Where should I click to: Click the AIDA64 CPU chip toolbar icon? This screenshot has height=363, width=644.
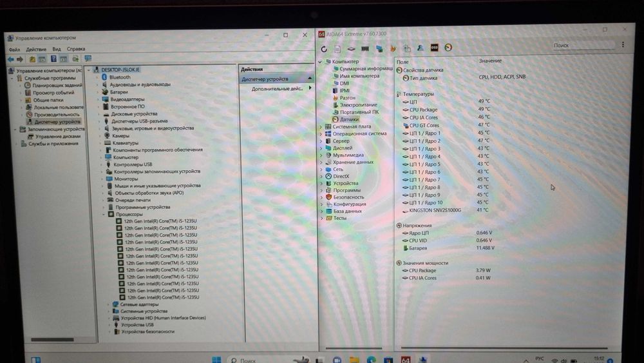(351, 49)
